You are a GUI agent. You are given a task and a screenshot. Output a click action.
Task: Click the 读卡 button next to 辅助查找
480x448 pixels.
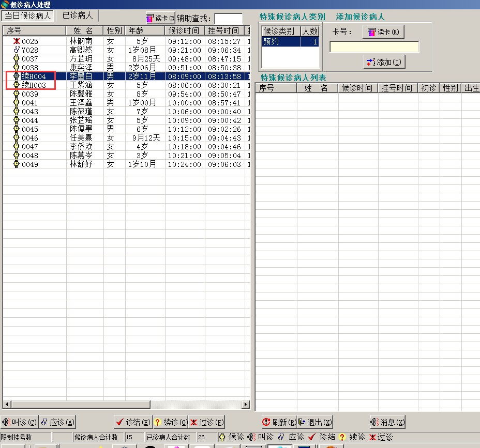160,19
